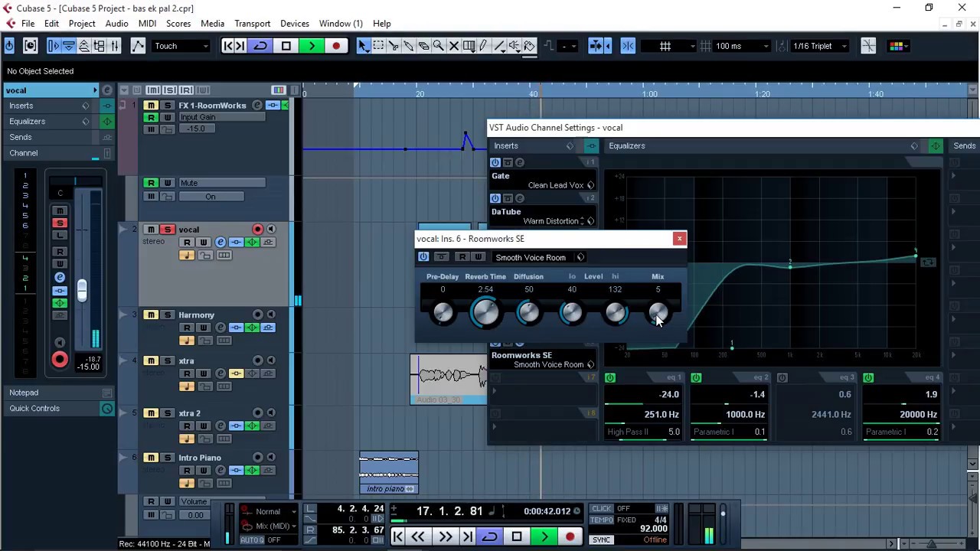Open edit channel settings on vocal track

pos(220,242)
